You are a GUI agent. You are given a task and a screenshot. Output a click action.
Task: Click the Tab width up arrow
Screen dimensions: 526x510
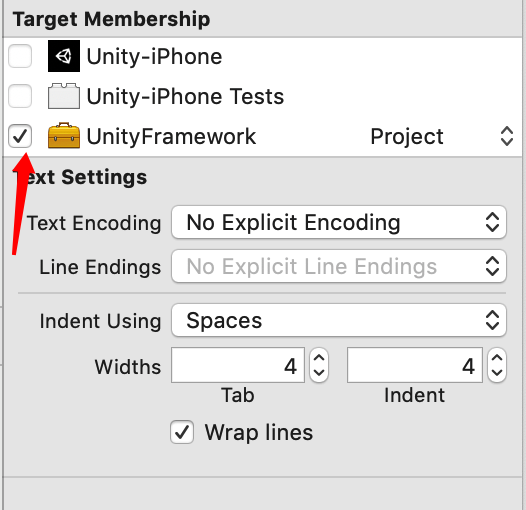(x=319, y=358)
